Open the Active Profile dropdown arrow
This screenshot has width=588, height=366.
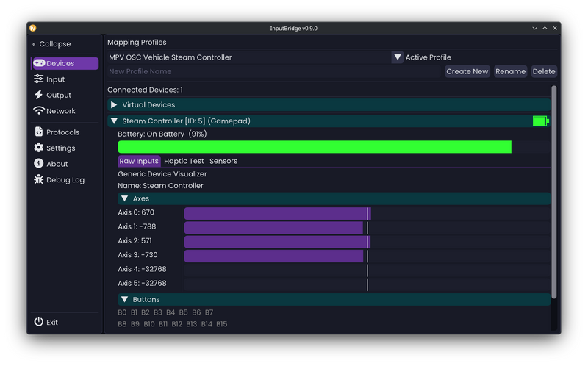pyautogui.click(x=397, y=57)
